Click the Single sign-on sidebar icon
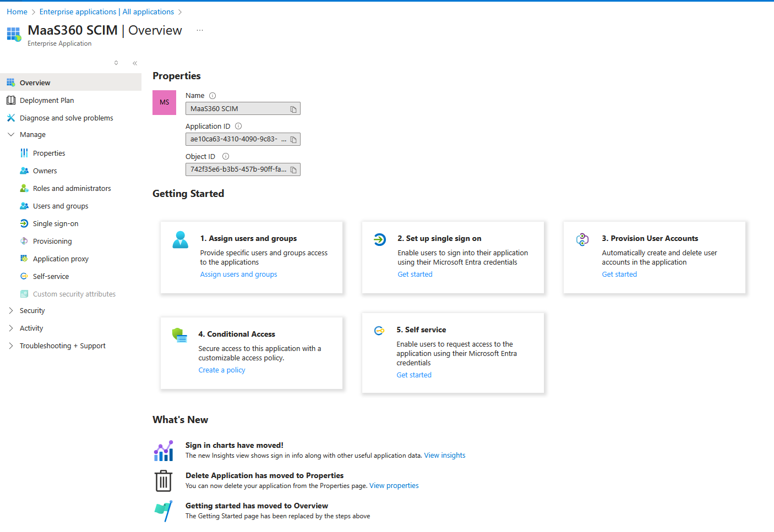 click(x=24, y=223)
